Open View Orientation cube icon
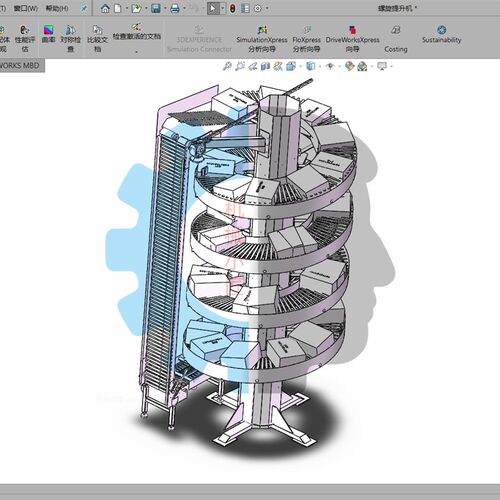Image resolution: width=500 pixels, height=500 pixels. coord(291,66)
